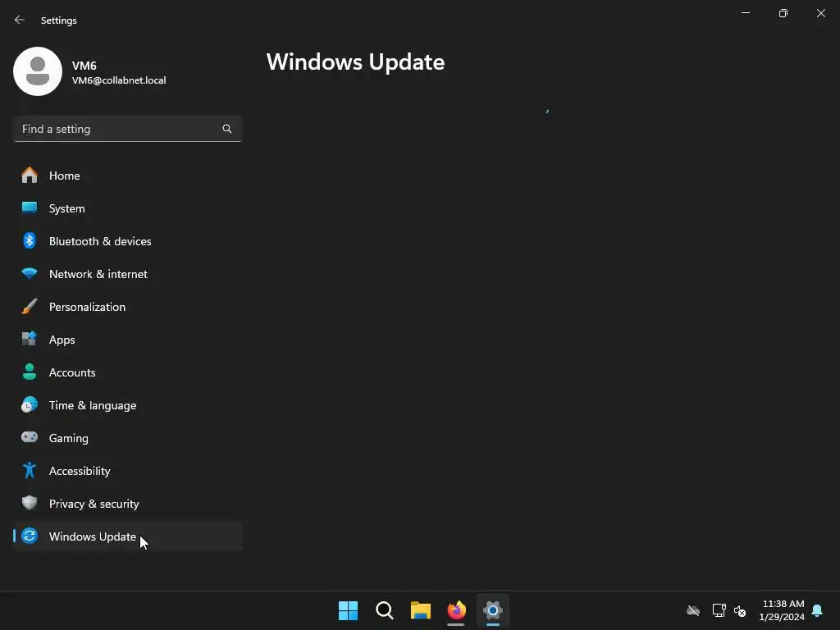
Task: Click the Gaming controller icon
Action: [x=30, y=437]
